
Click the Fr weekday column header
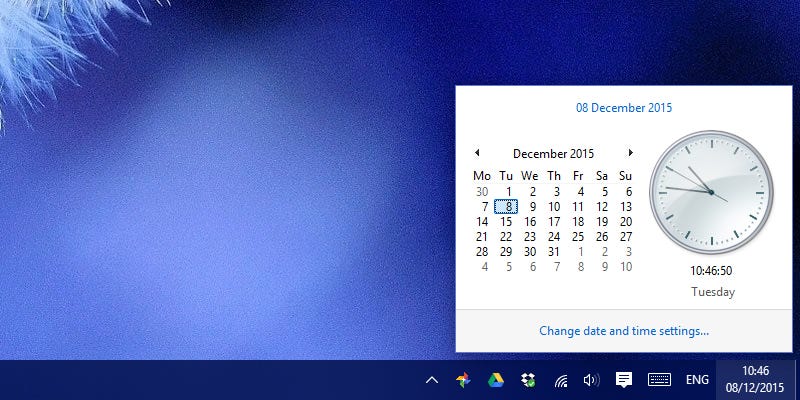(578, 176)
